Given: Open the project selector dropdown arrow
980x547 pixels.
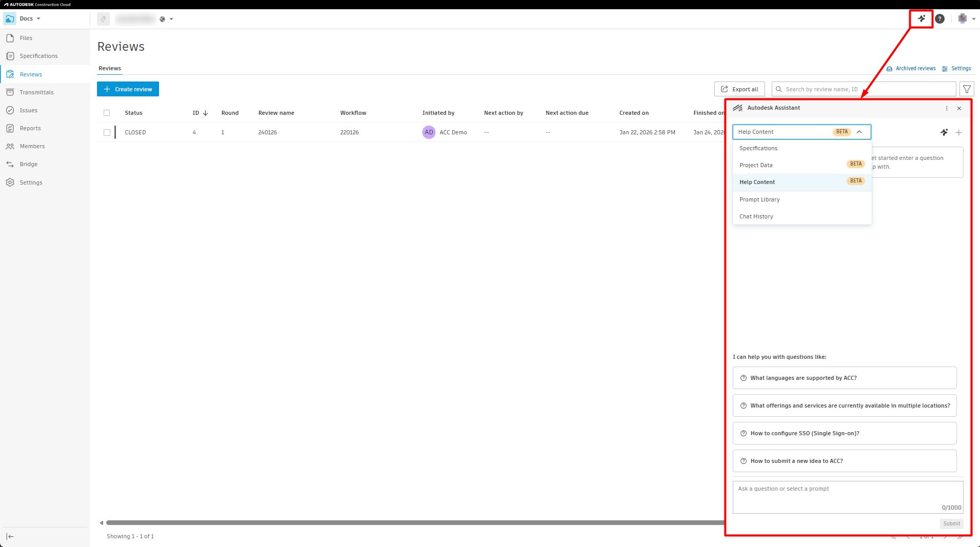Looking at the screenshot, I should point(171,19).
